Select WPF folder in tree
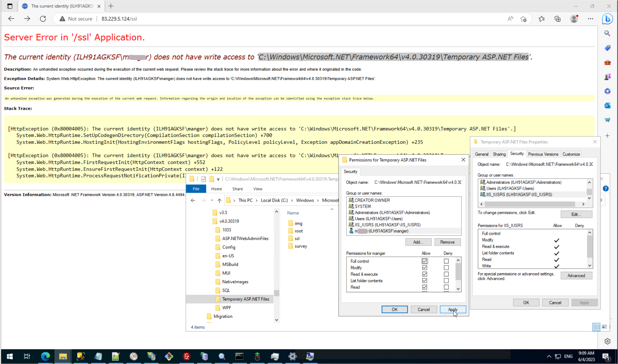Screen dimensions: 618x364 [226, 308]
